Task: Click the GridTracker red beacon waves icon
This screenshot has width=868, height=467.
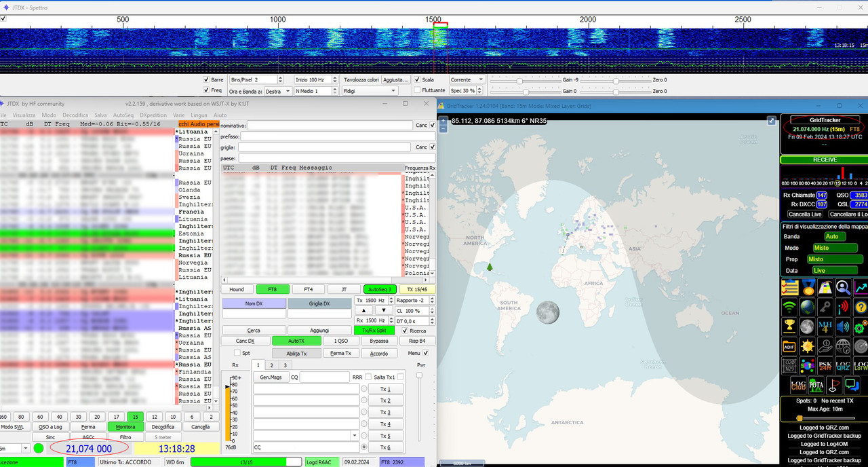Action: (843, 307)
